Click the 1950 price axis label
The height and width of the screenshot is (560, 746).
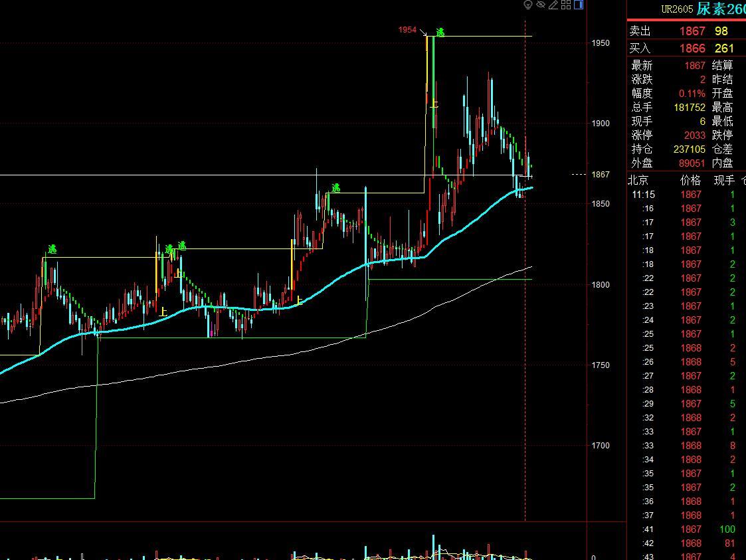coord(601,43)
